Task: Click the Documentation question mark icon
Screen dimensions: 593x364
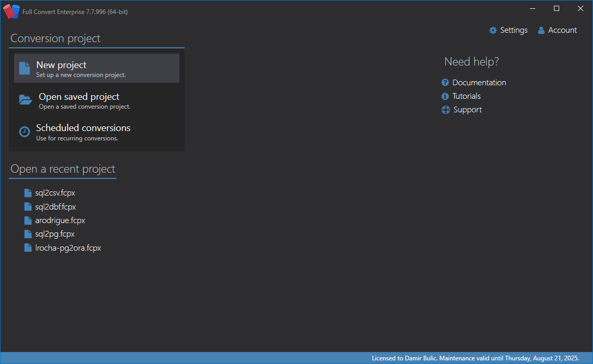Action: (445, 83)
